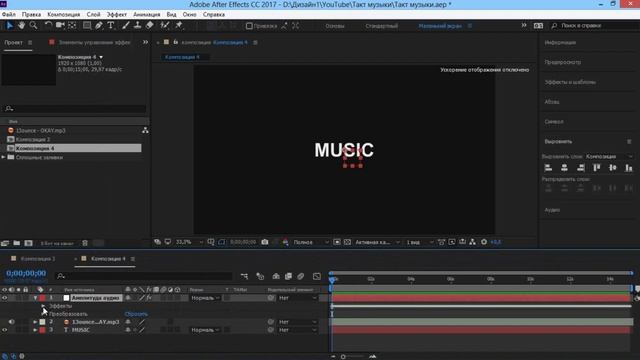Open blending mode Нормаль for layer 1
This screenshot has width=640, height=360.
click(205, 298)
